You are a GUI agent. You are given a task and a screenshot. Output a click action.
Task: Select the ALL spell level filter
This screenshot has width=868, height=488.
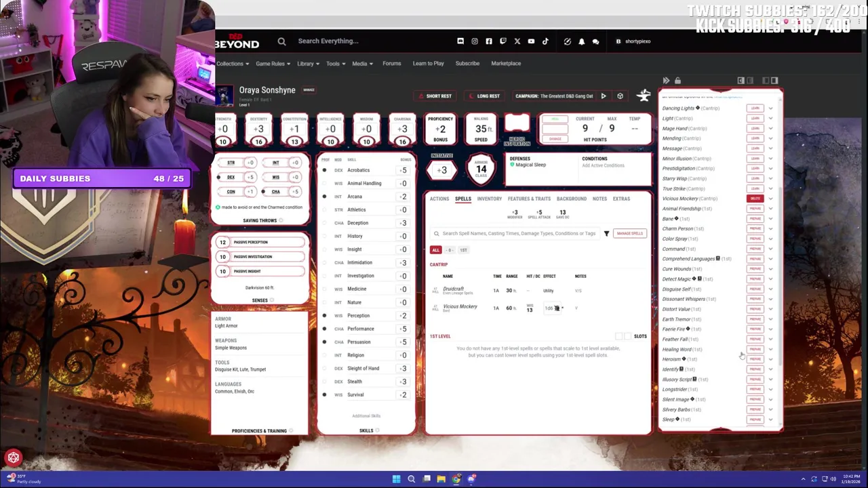pyautogui.click(x=435, y=250)
